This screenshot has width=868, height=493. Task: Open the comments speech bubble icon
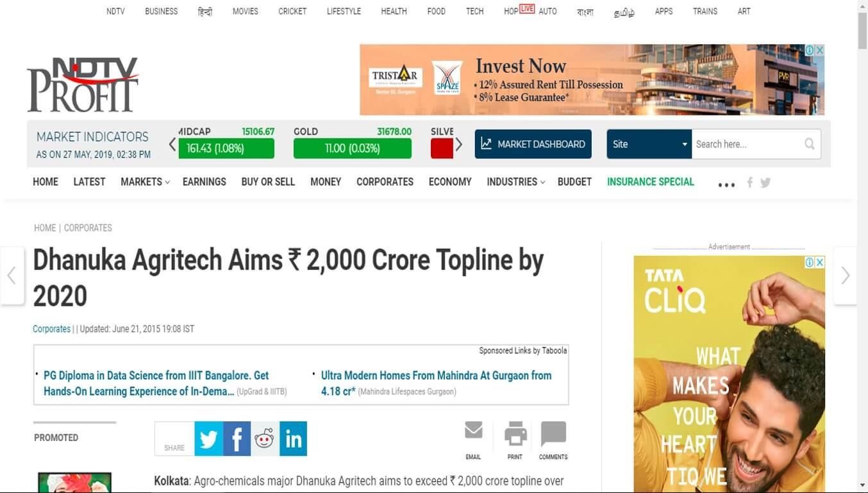tap(553, 434)
